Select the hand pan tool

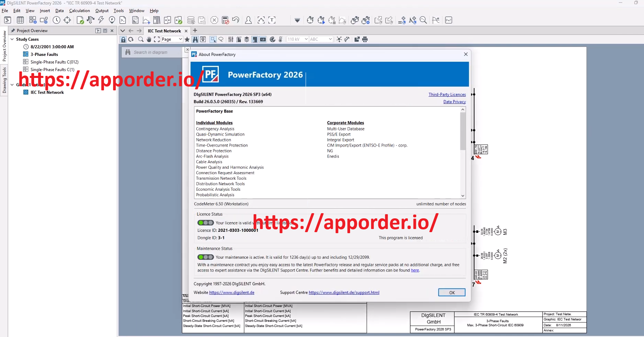pos(149,39)
